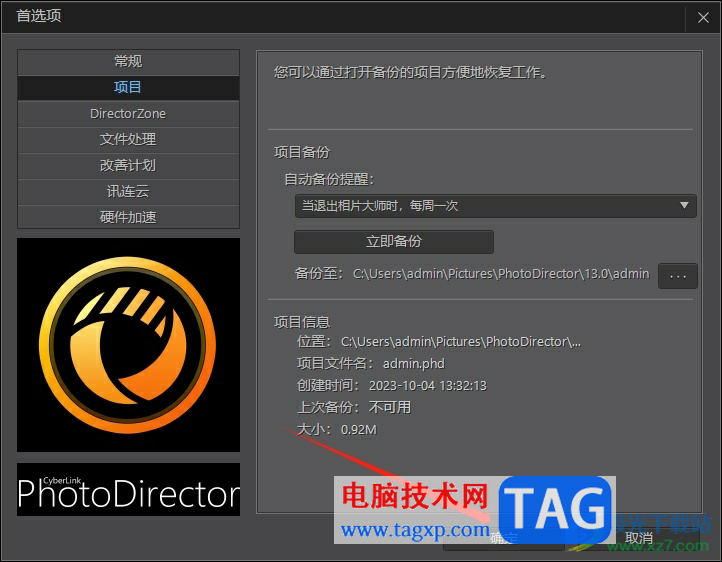The width and height of the screenshot is (722, 562).
Task: Click the project size value 0.92M
Action: pos(359,430)
